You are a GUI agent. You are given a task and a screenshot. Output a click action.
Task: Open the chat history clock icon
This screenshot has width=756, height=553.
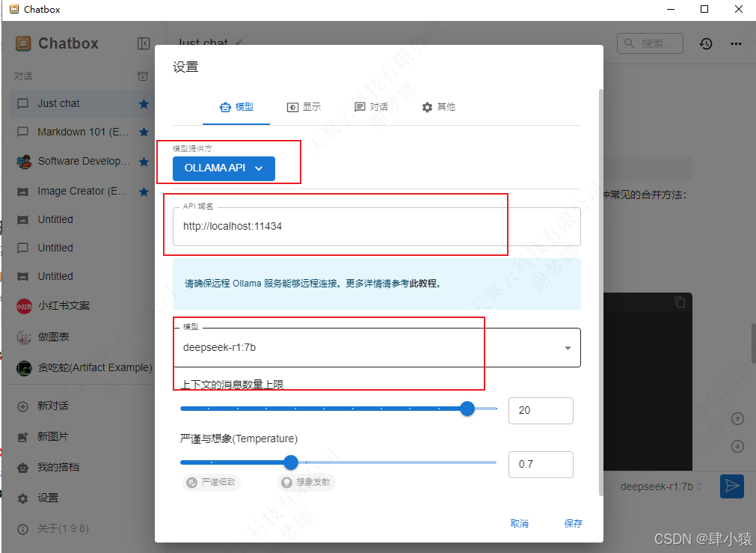706,44
